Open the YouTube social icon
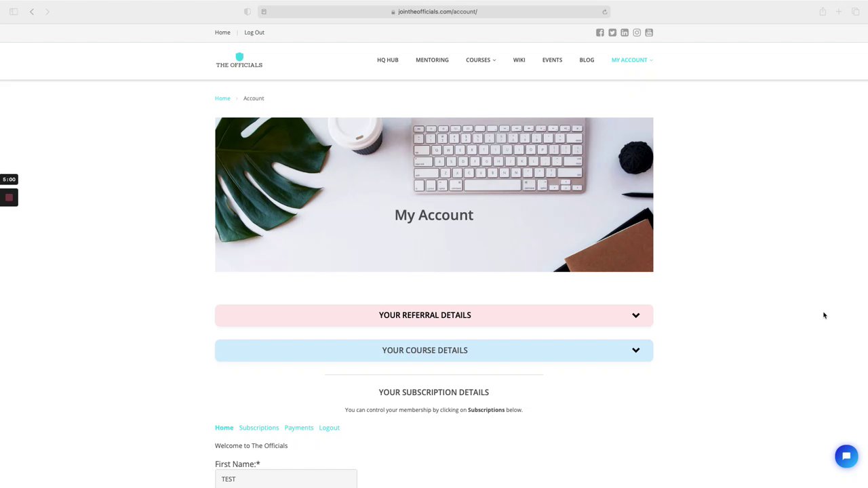The width and height of the screenshot is (868, 488). 649,33
